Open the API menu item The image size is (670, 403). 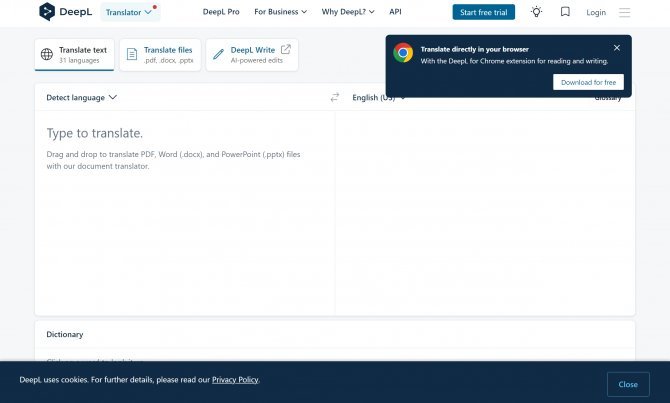point(395,12)
